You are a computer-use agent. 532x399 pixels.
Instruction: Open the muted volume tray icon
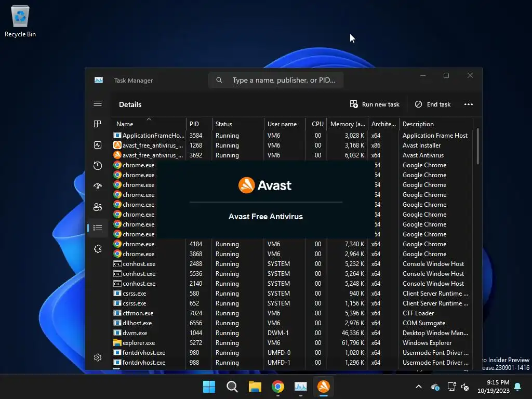465,387
